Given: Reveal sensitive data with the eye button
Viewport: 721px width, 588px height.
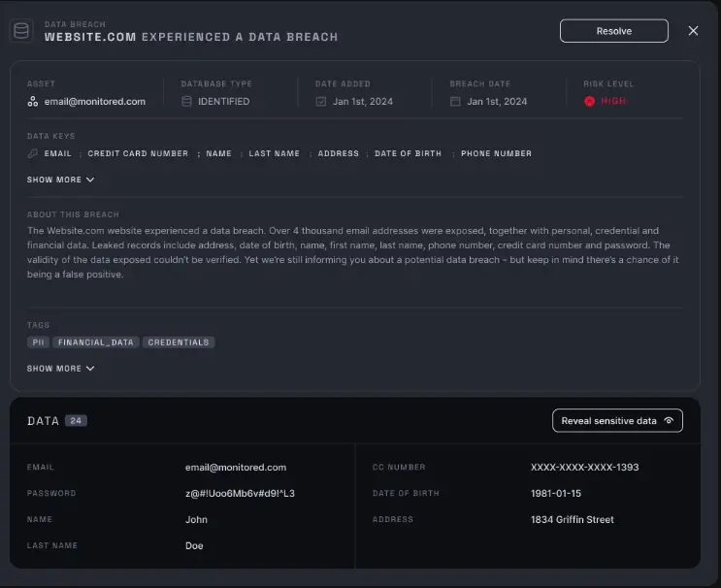Looking at the screenshot, I should pyautogui.click(x=617, y=421).
